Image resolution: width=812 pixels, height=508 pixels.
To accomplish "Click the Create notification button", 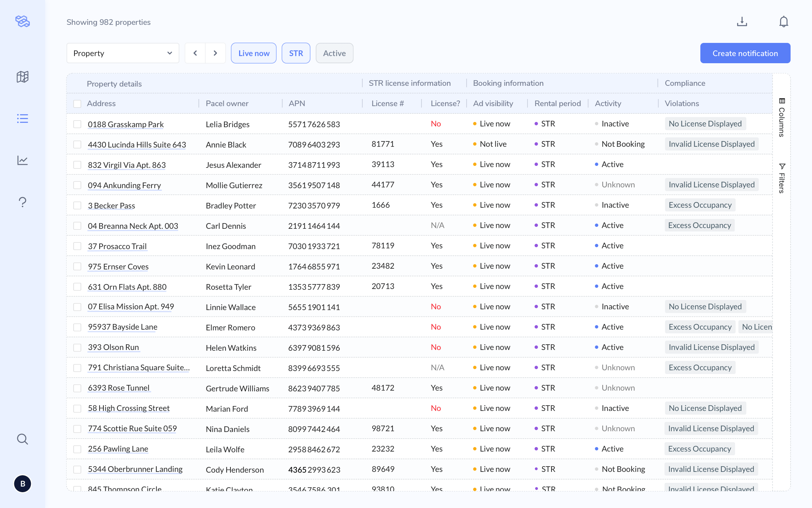I will pos(745,53).
